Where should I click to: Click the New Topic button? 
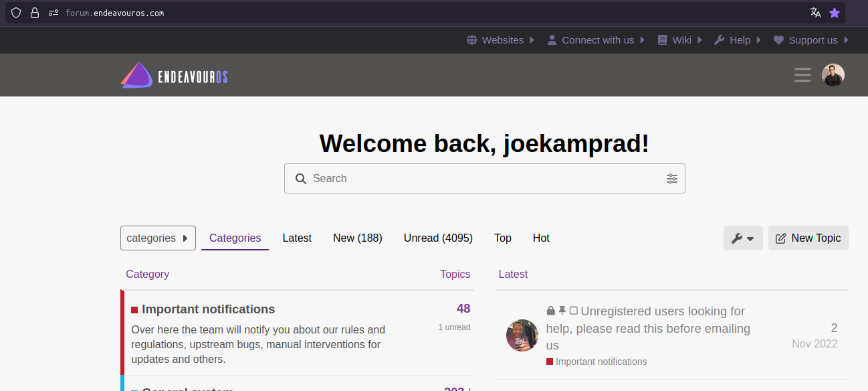pyautogui.click(x=808, y=238)
